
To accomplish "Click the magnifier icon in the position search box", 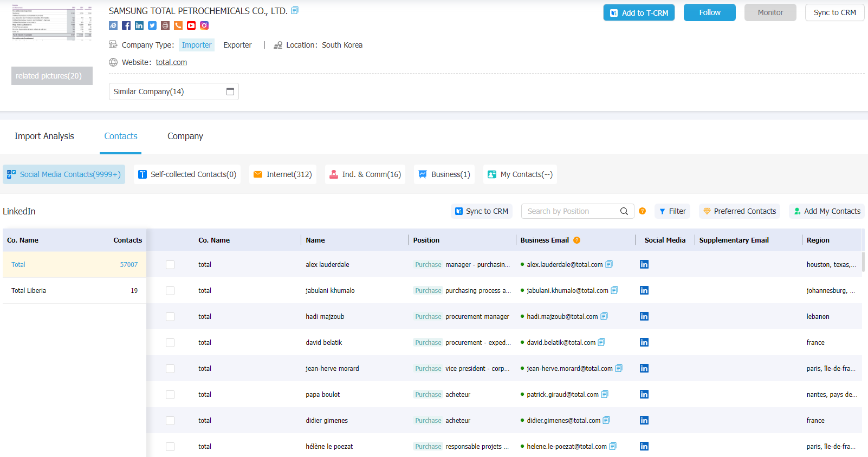I will tap(624, 211).
